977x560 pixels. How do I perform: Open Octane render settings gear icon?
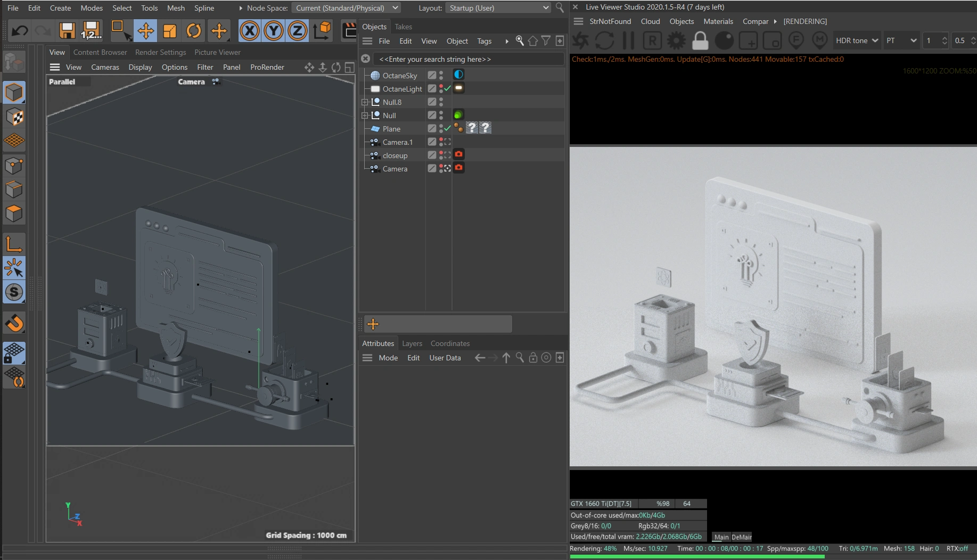[676, 40]
